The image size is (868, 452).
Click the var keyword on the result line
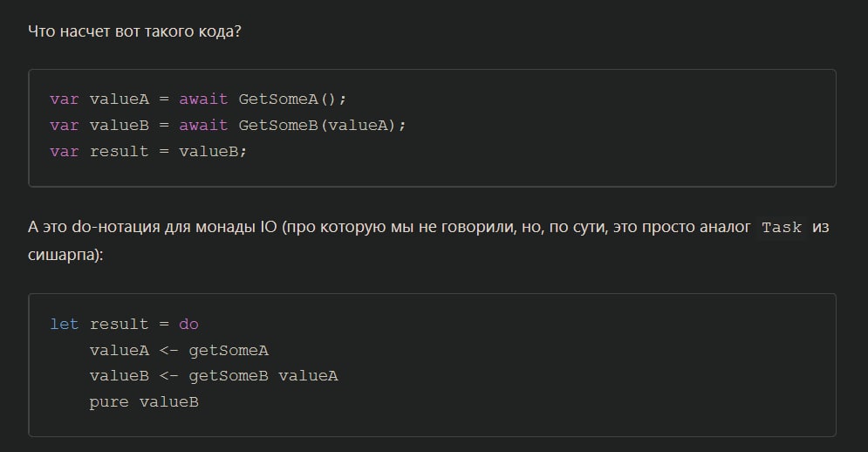coord(65,151)
